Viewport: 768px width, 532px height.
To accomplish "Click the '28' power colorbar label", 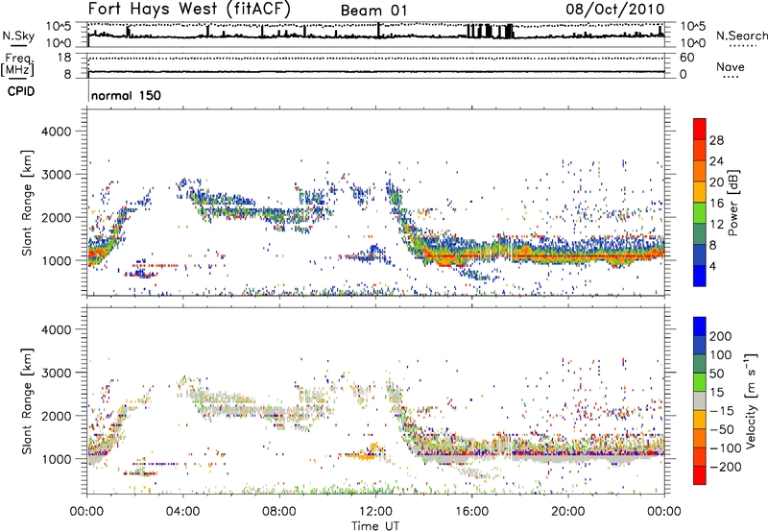I will pyautogui.click(x=716, y=140).
